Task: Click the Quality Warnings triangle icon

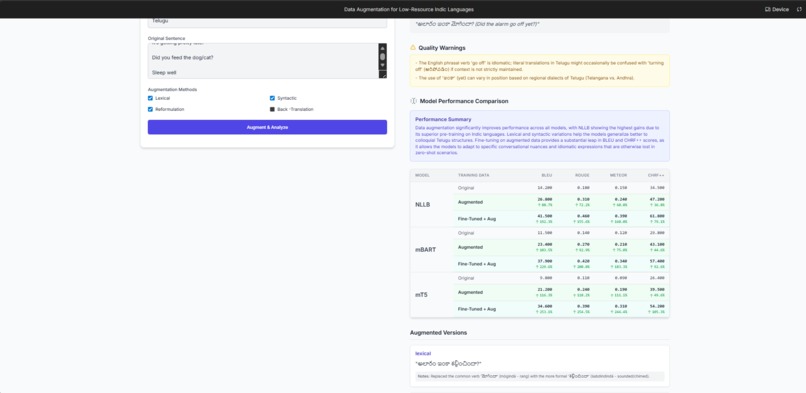Action: (413, 47)
